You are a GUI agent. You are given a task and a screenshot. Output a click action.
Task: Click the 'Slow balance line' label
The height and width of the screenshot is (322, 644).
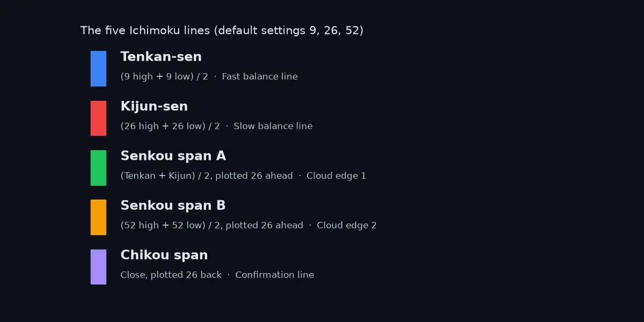(273, 126)
